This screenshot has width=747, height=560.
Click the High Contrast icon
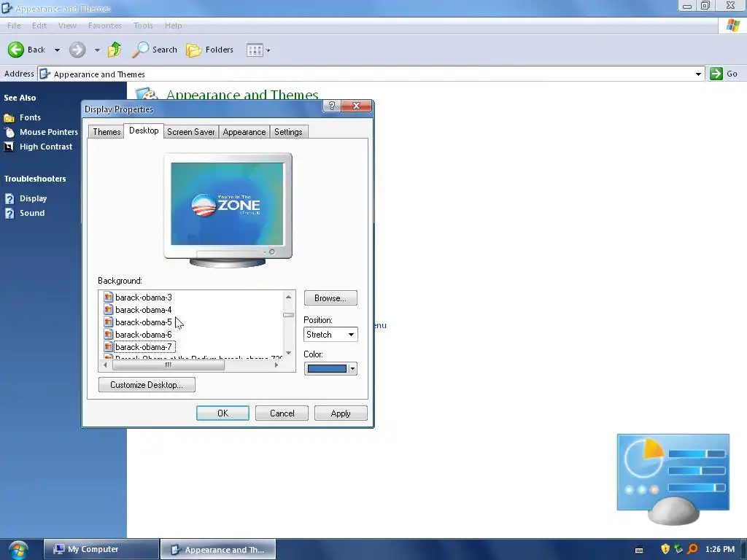coord(9,147)
